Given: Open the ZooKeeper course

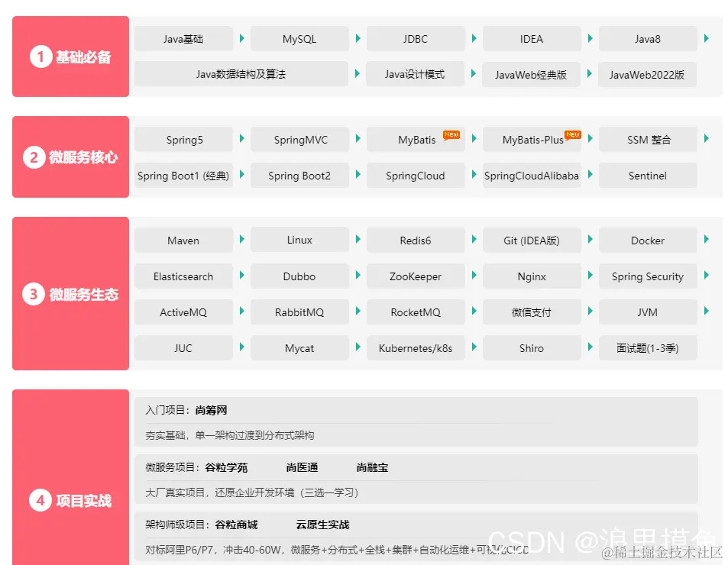Looking at the screenshot, I should click(416, 276).
